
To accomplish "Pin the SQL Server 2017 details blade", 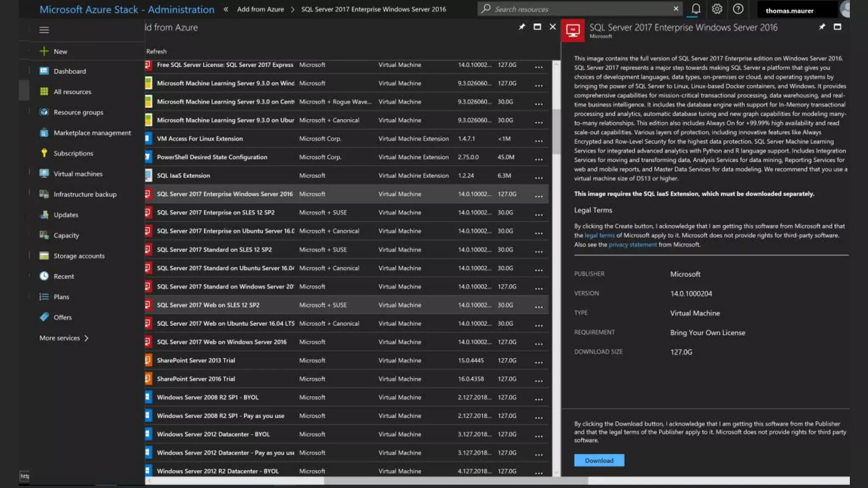I will (x=822, y=27).
